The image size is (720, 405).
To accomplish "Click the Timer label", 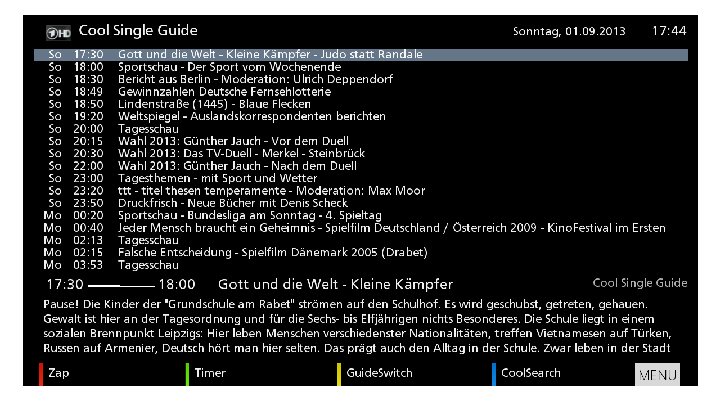I will pos(210,373).
